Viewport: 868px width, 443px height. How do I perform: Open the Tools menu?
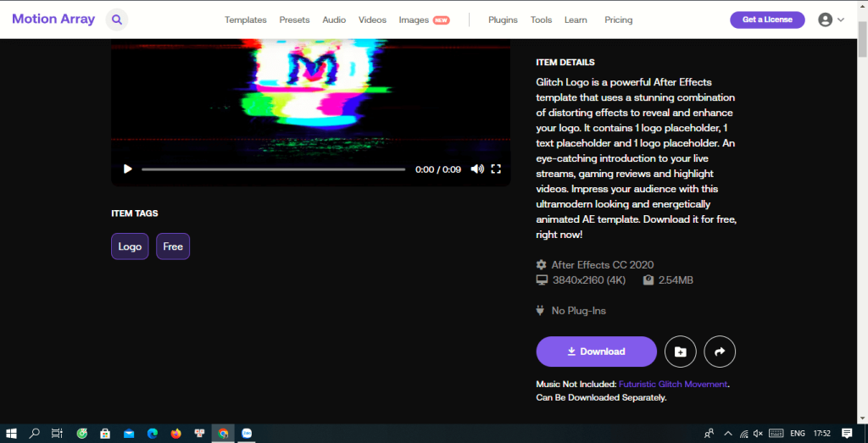click(541, 20)
